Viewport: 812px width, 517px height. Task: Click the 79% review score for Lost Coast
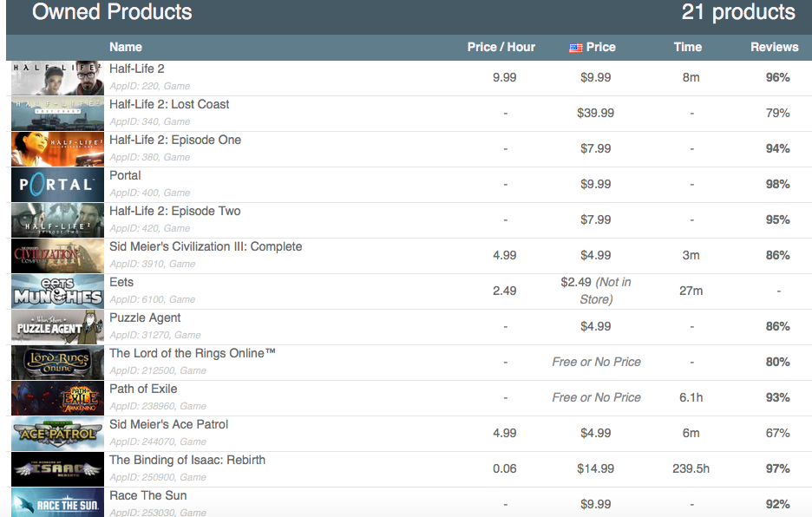(x=778, y=113)
